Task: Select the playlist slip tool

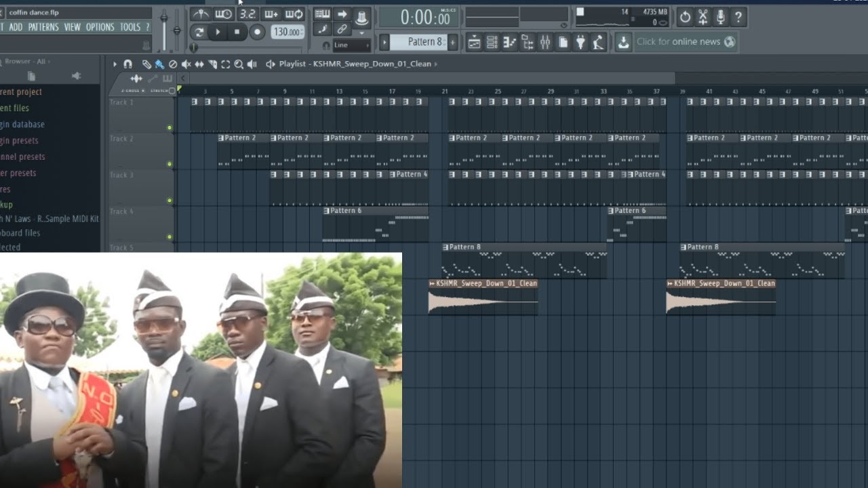Action: (x=199, y=64)
